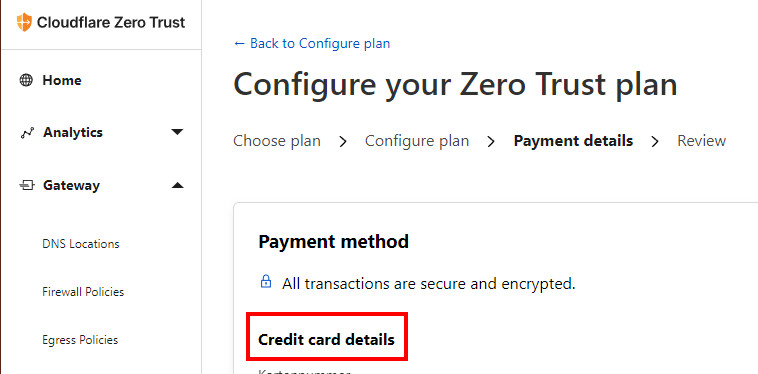Image resolution: width=758 pixels, height=374 pixels.
Task: Open Firewall Policies under Gateway
Action: click(83, 292)
